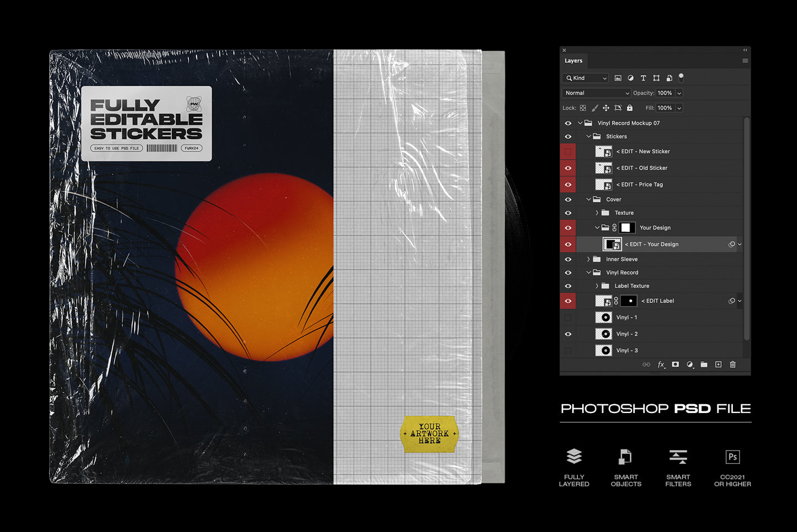Create a new layer with plus icon
Image resolution: width=797 pixels, height=532 pixels.
718,364
